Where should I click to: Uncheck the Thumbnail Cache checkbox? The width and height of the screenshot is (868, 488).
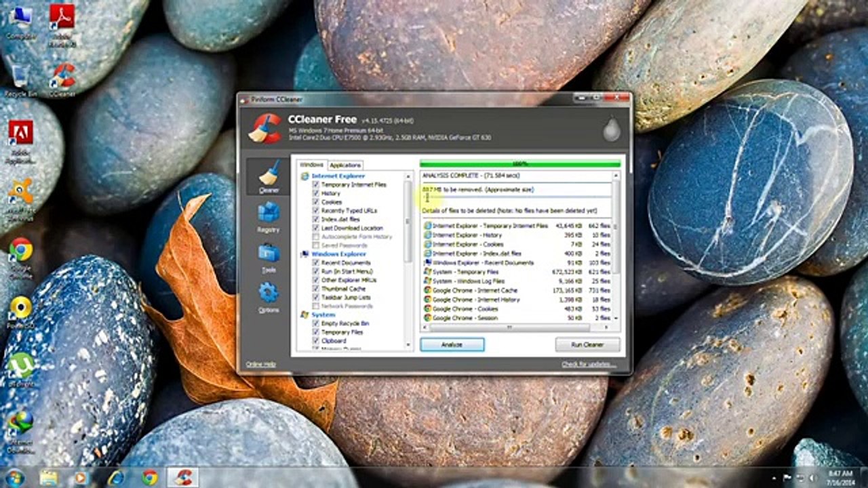coord(315,289)
